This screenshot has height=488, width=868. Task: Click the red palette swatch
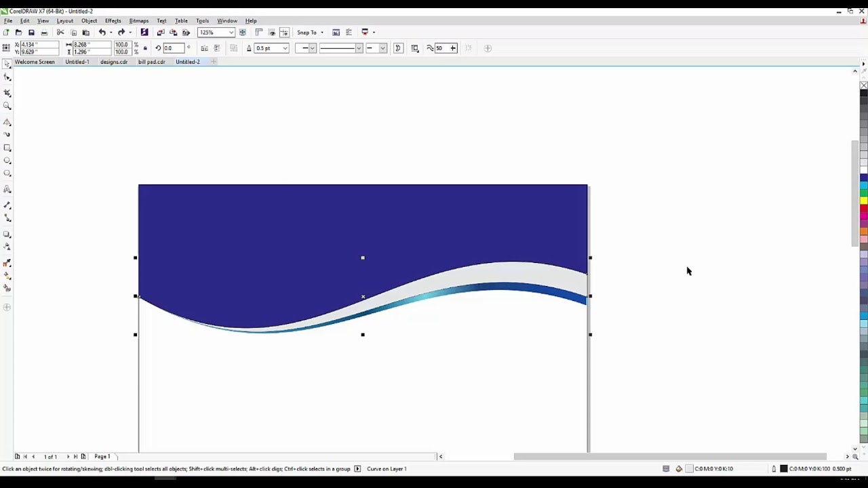864,208
